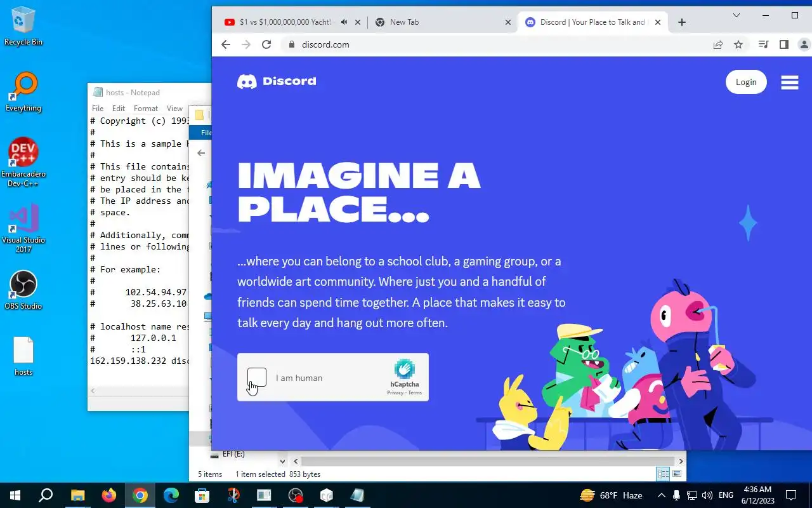Open the network tray icon
Image resolution: width=812 pixels, height=508 pixels.
click(692, 495)
